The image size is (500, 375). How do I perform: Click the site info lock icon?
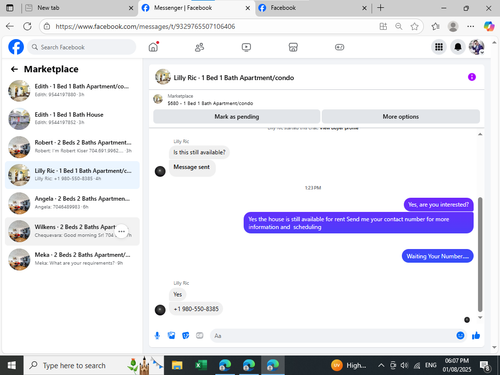pyautogui.click(x=47, y=26)
